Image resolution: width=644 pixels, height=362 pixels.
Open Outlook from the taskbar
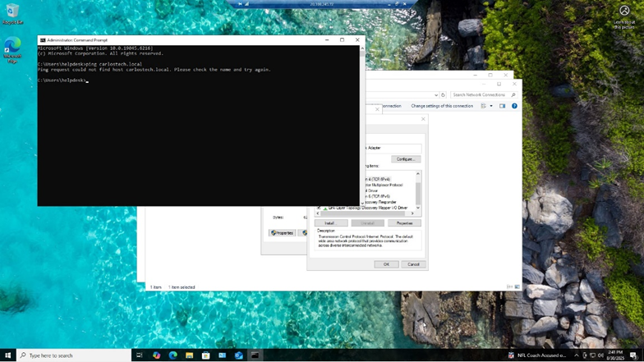pyautogui.click(x=238, y=355)
